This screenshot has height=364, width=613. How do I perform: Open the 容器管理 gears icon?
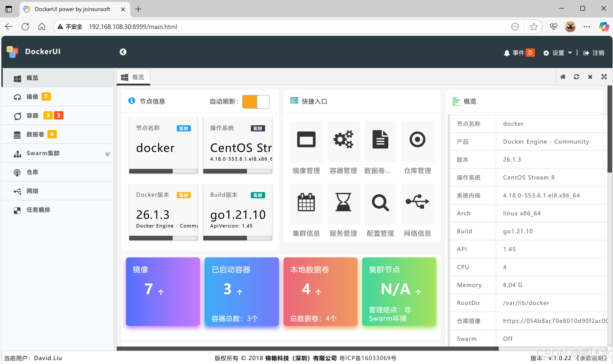(343, 139)
